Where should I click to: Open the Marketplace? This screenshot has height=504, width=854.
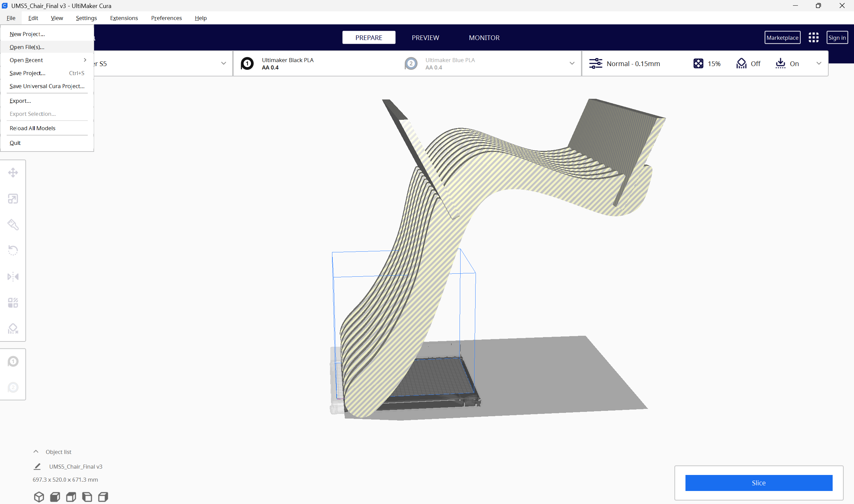click(782, 37)
